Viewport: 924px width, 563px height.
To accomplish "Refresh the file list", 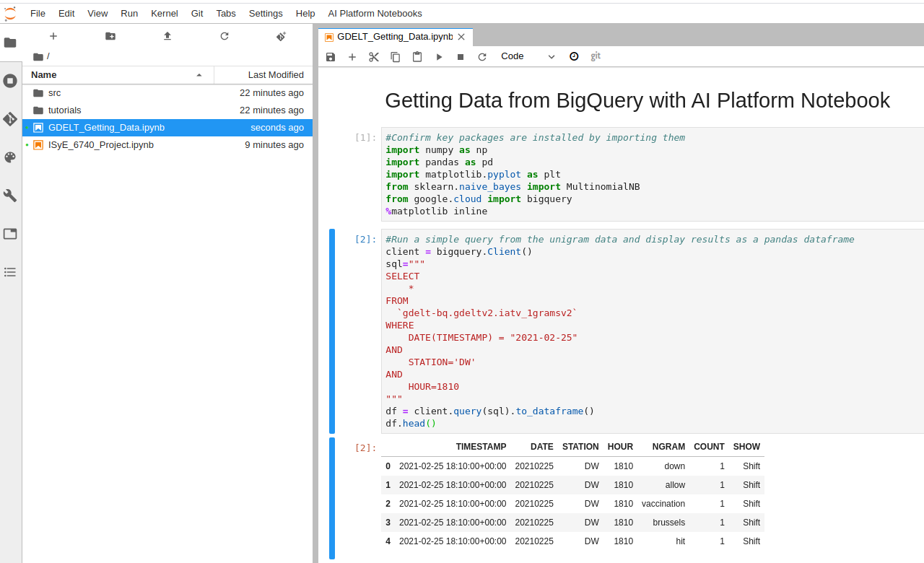I will [x=225, y=36].
